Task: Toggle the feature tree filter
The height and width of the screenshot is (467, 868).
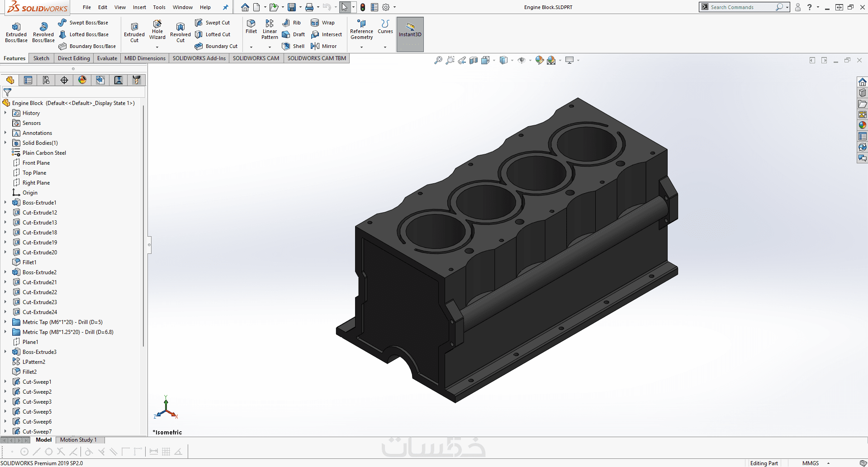Action: pyautogui.click(x=7, y=92)
